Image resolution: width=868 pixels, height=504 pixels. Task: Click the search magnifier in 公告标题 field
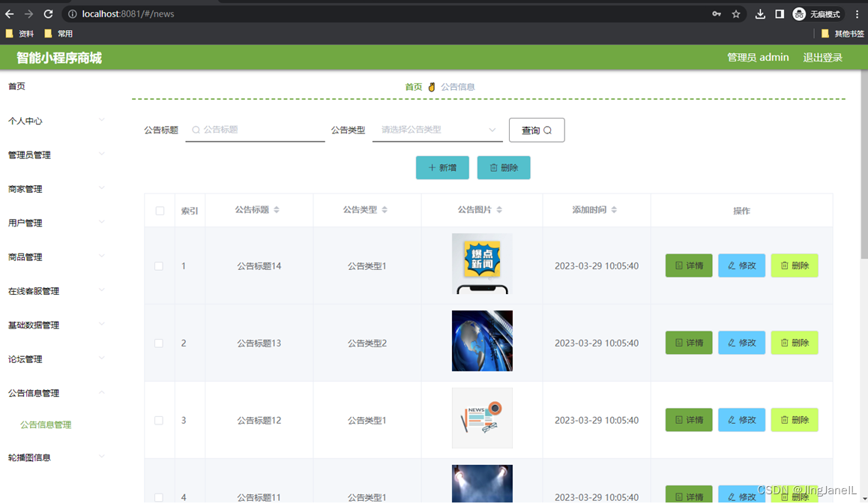point(196,130)
